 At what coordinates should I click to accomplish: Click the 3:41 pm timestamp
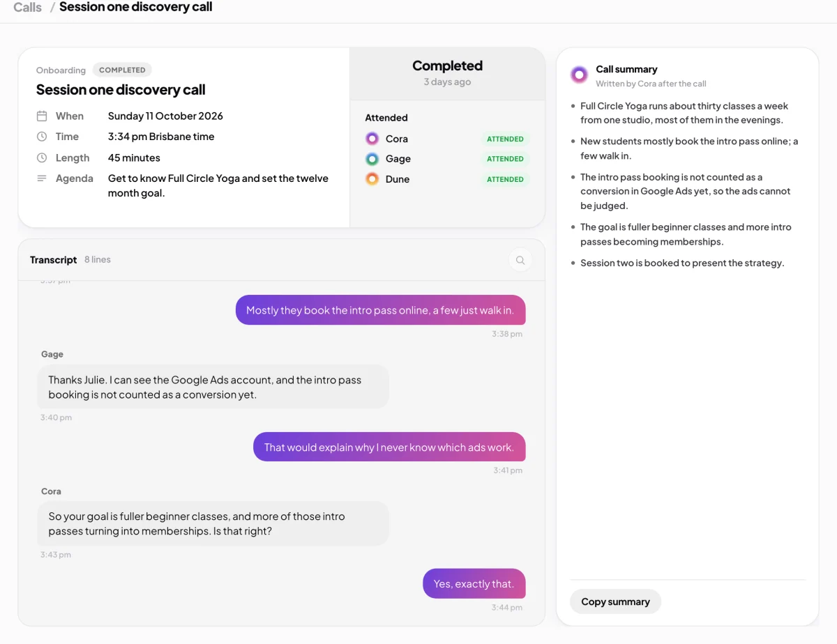pos(507,470)
